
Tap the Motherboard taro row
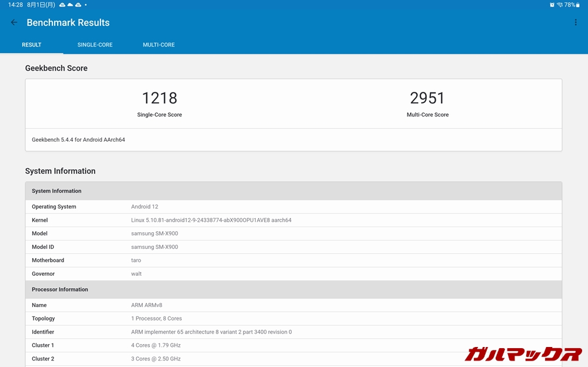(293, 261)
